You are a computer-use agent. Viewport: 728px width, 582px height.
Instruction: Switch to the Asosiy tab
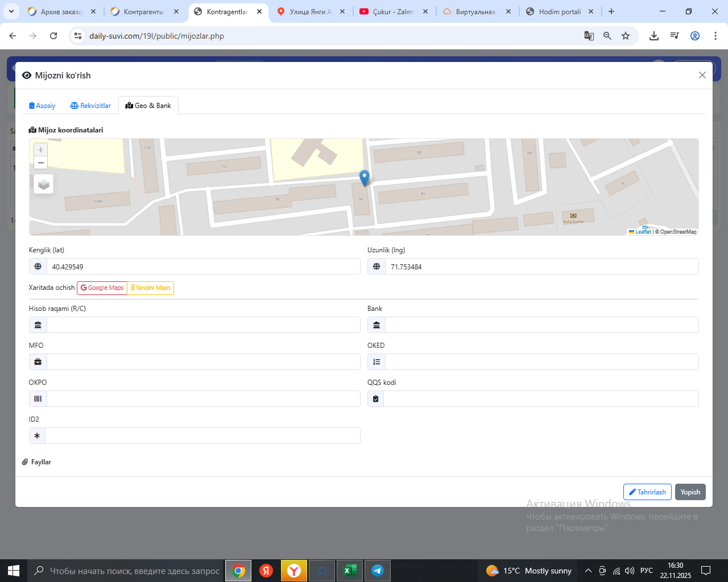(42, 106)
